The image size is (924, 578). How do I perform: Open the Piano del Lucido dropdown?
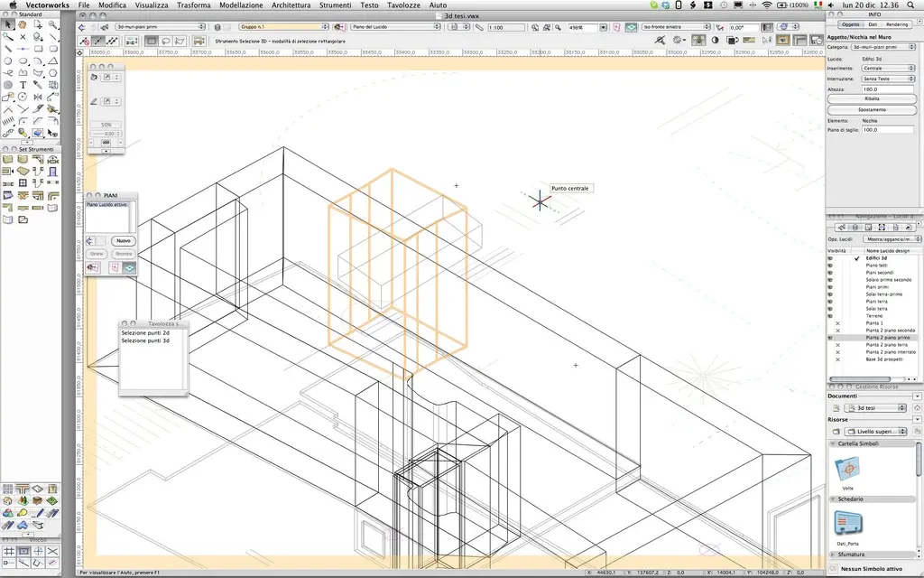click(x=395, y=27)
